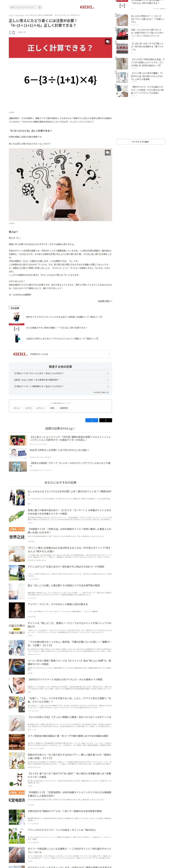Open article アドレスの"入り"を変えるだけ！
The image size is (174, 868).
(66, 567)
